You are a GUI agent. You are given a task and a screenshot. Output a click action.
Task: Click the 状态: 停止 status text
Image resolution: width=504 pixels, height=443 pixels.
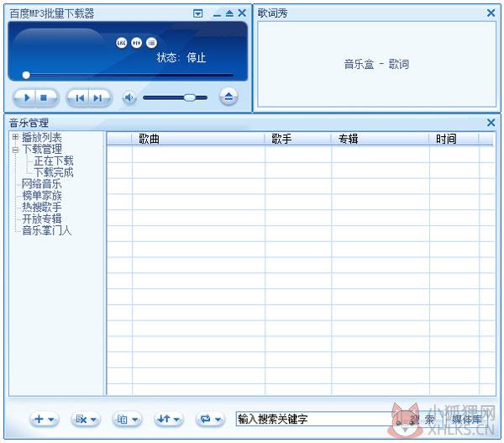tap(181, 58)
